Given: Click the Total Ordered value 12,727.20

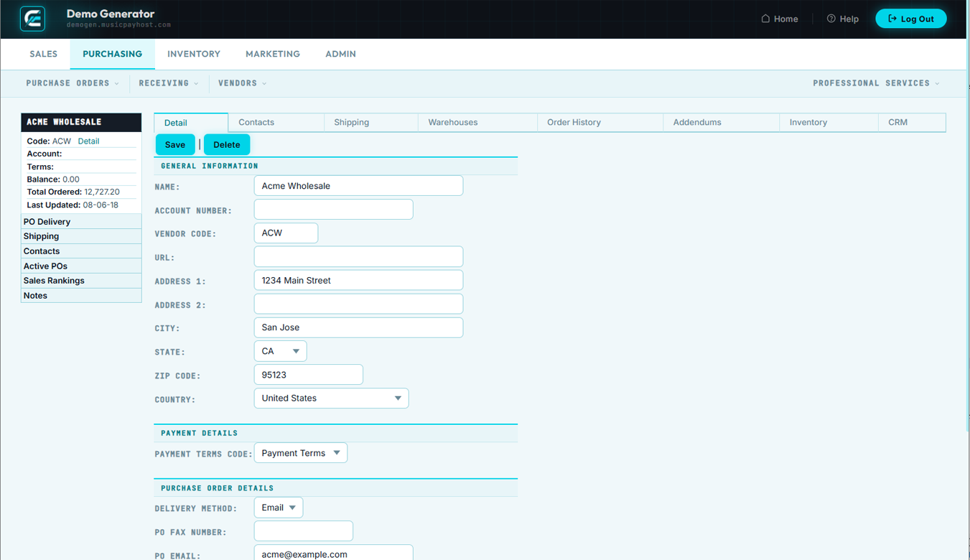Looking at the screenshot, I should tap(102, 192).
